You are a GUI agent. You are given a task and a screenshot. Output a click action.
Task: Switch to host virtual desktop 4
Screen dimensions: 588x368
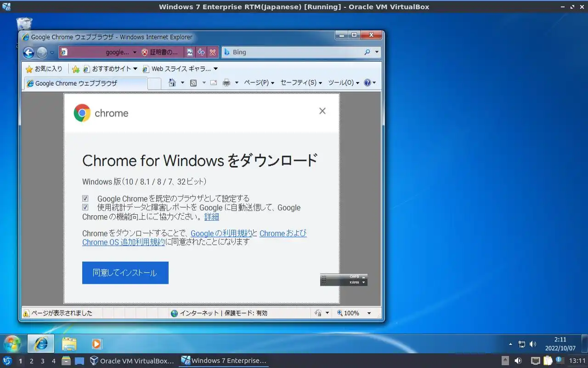[x=53, y=361]
